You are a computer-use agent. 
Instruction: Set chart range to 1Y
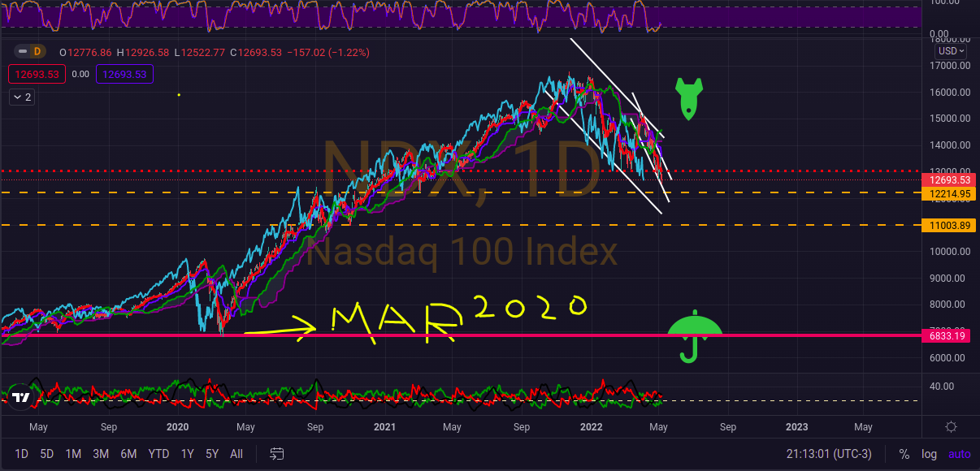click(188, 454)
